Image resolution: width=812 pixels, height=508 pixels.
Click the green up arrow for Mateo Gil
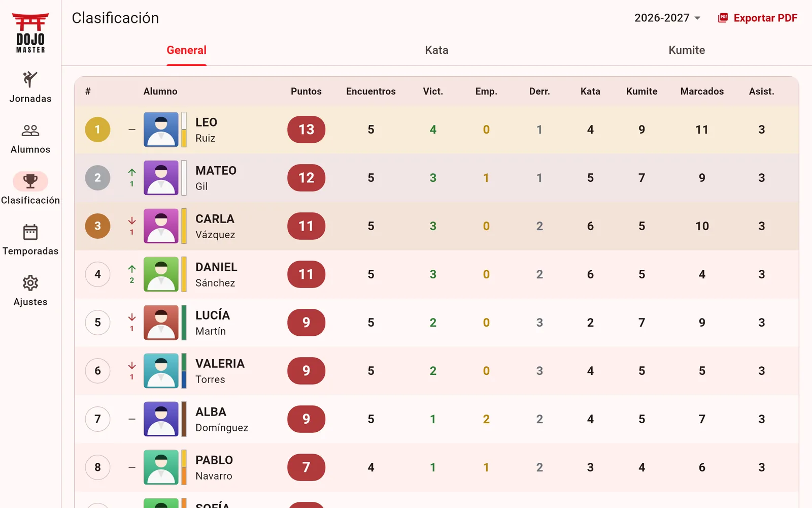[132, 172]
